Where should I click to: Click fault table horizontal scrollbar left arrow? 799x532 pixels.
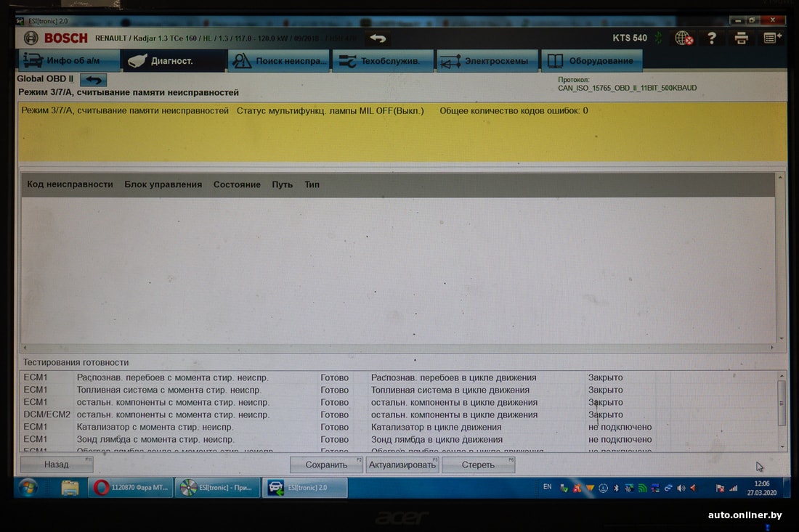tap(25, 348)
